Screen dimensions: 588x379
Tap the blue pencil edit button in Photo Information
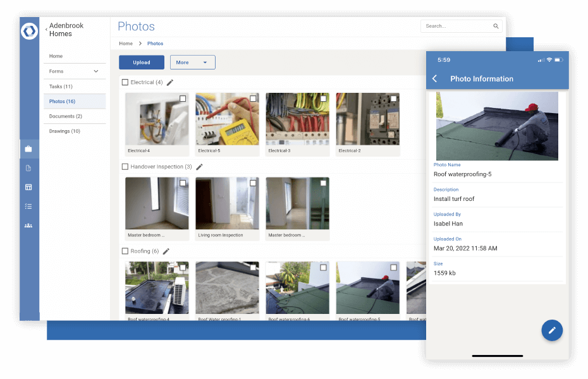coord(552,330)
